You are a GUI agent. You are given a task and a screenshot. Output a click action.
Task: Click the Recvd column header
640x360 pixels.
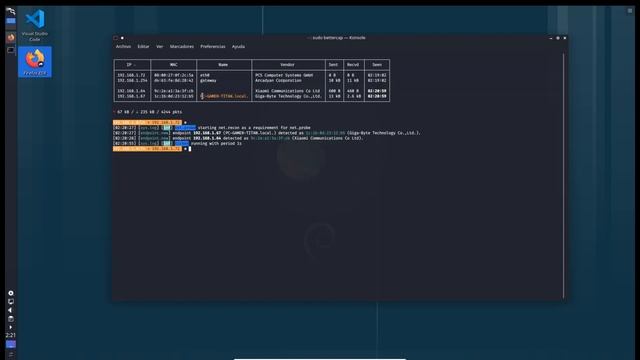tap(353, 65)
